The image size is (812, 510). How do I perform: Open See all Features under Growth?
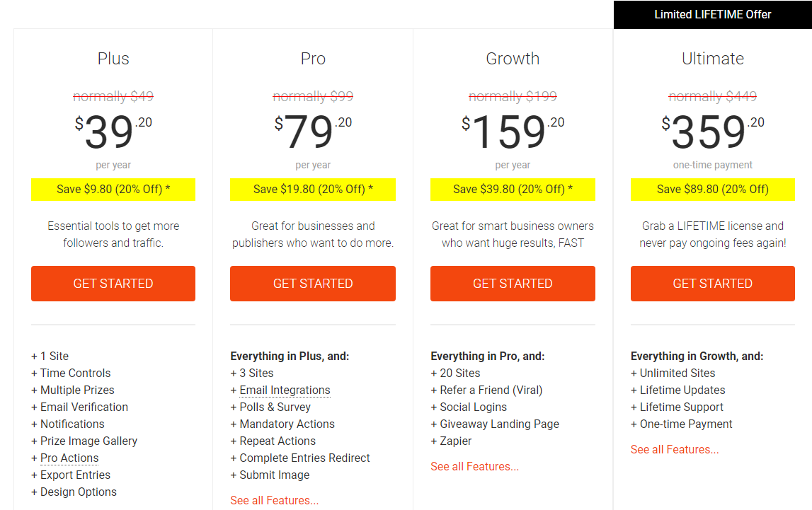(x=474, y=466)
